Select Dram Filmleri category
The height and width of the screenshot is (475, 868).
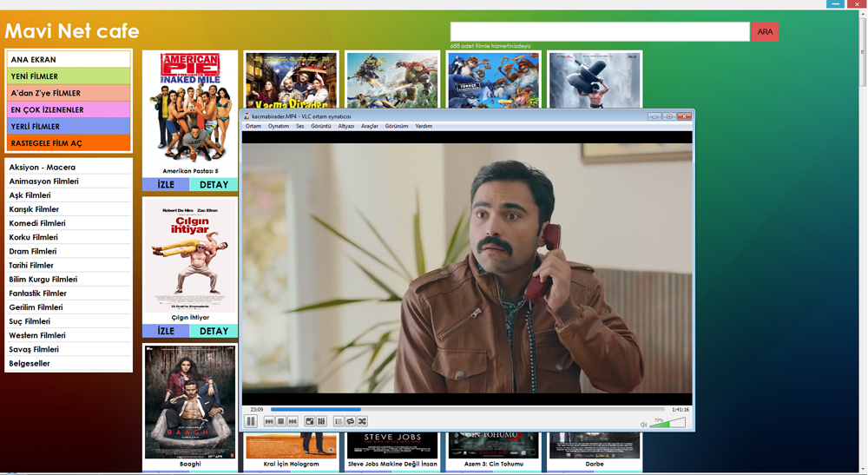(x=69, y=251)
